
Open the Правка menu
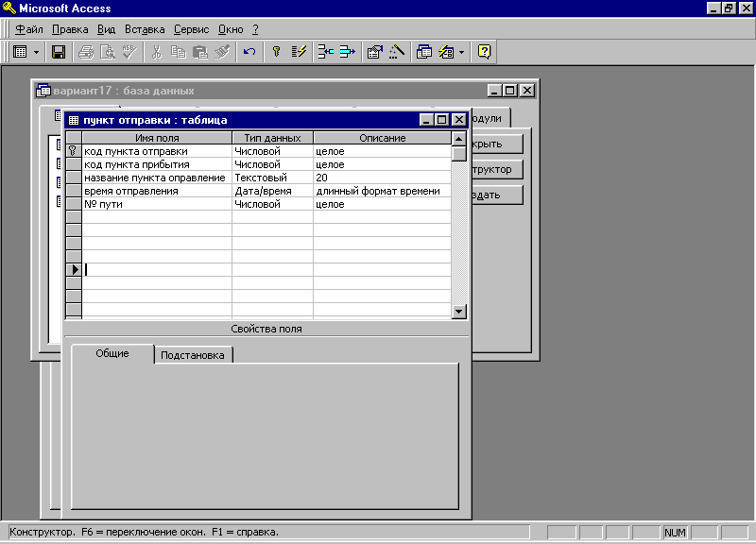70,29
